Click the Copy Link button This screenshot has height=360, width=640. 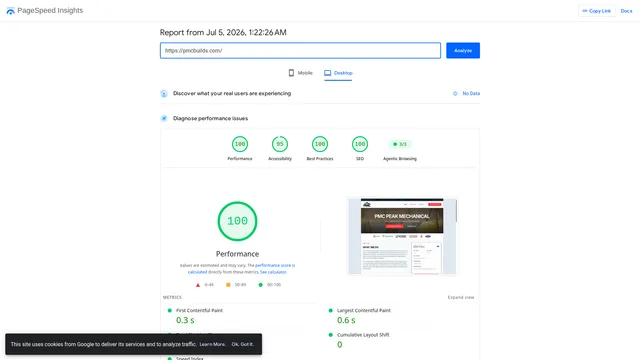[597, 11]
